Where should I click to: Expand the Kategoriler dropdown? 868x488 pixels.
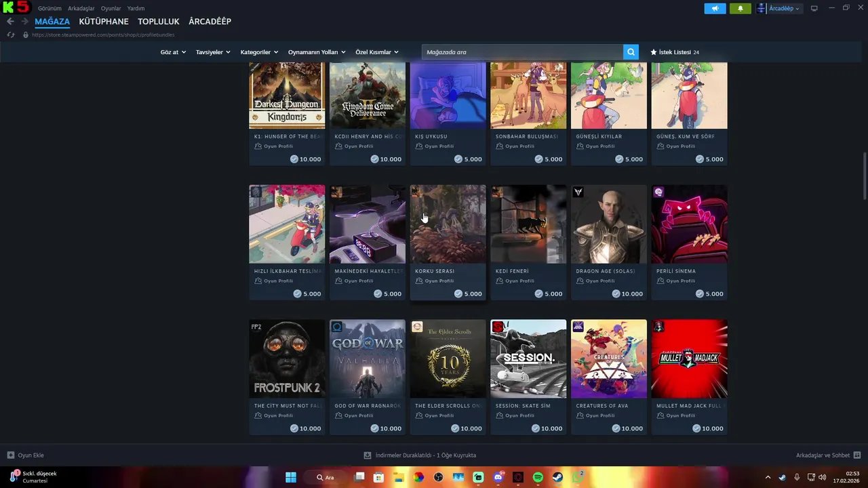tap(259, 52)
